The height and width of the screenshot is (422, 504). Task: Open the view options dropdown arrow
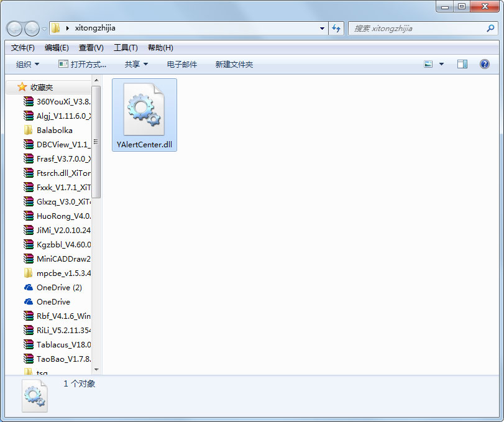pyautogui.click(x=442, y=64)
